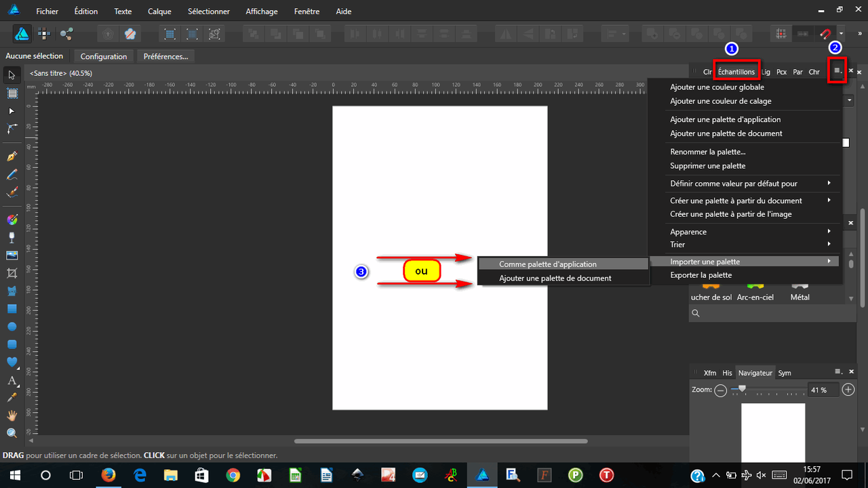Click the Configuration button

pyautogui.click(x=104, y=56)
